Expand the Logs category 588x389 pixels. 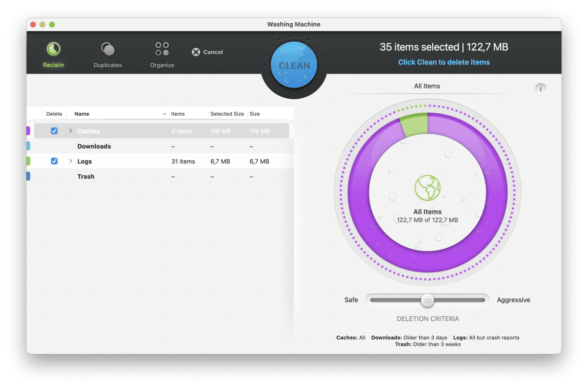click(x=71, y=161)
